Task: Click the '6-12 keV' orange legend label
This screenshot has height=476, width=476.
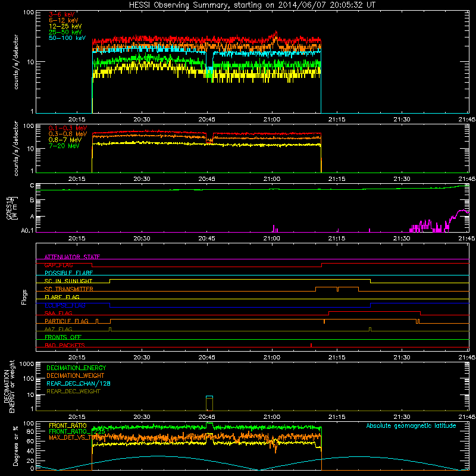Action: pyautogui.click(x=64, y=20)
